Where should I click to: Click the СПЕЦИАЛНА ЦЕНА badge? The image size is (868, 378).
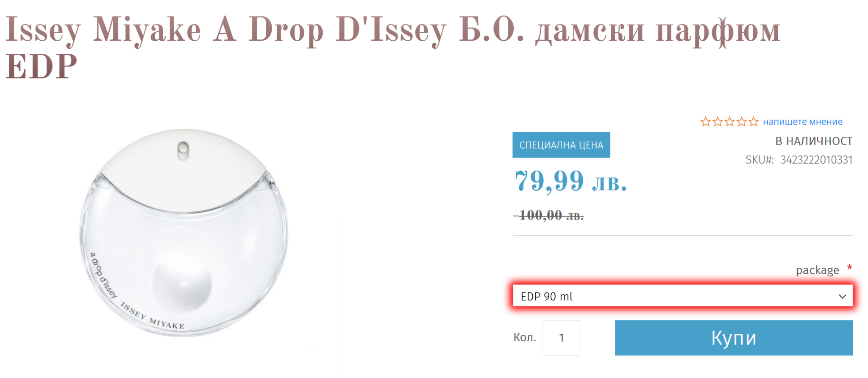pos(561,145)
